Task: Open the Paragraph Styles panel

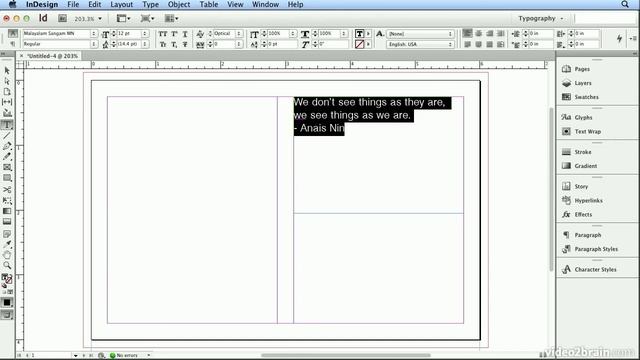Action: coord(597,249)
